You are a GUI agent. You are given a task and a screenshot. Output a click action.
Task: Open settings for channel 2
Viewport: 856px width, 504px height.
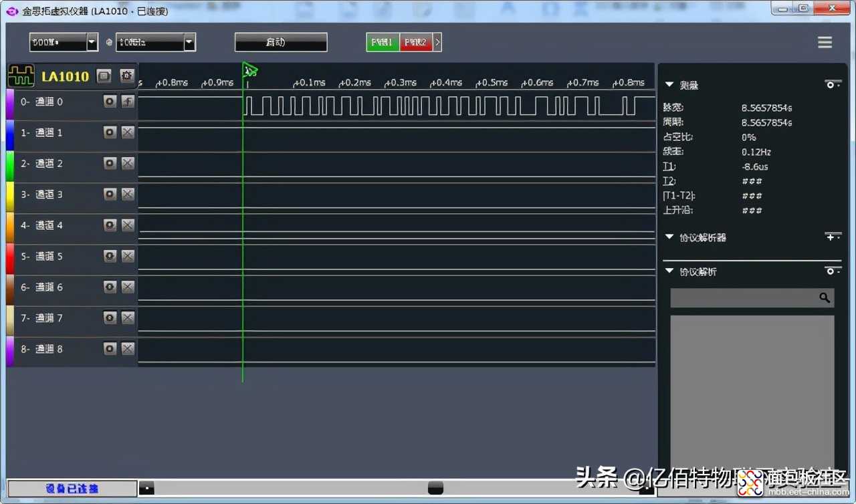tap(110, 163)
